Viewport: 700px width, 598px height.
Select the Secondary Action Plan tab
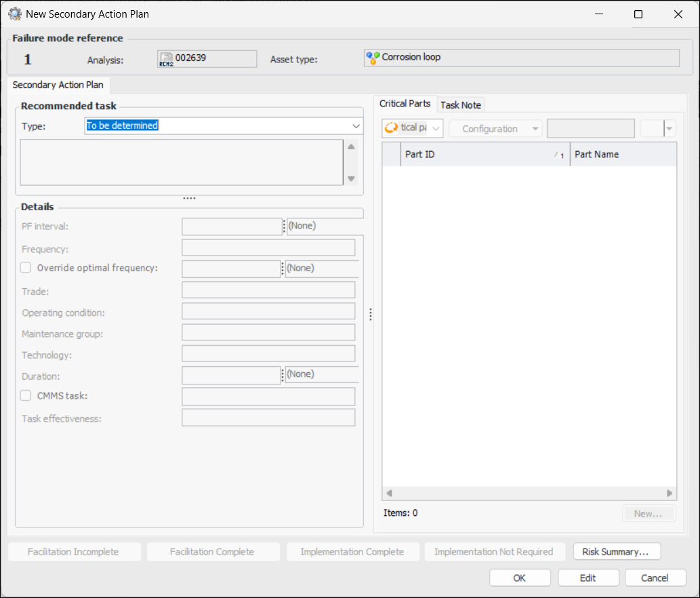[58, 85]
